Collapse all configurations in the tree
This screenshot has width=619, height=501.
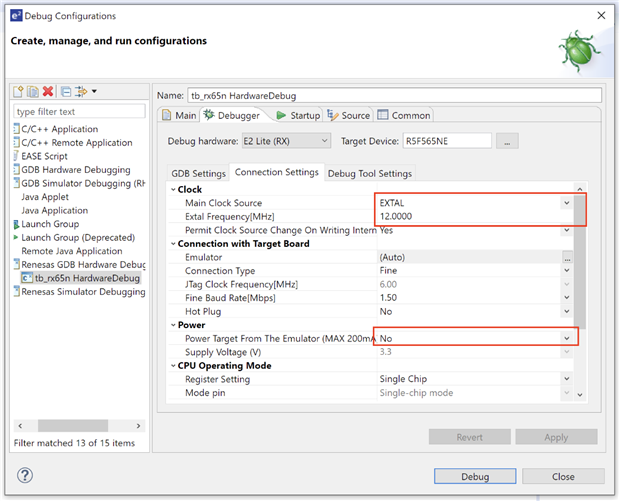pos(63,92)
